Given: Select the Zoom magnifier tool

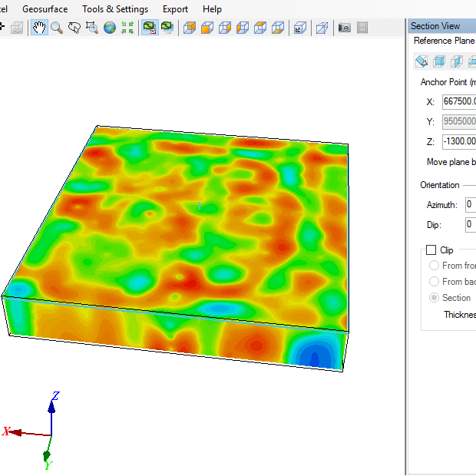Looking at the screenshot, I should [x=56, y=28].
